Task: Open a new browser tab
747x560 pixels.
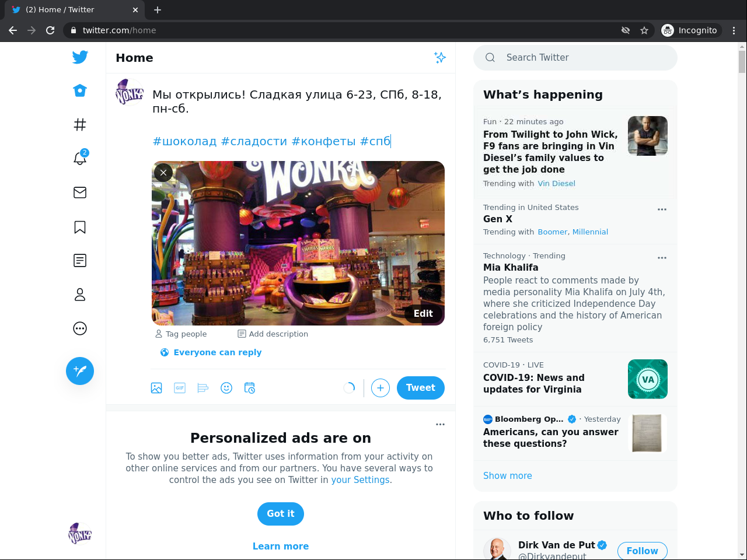Action: [158, 10]
